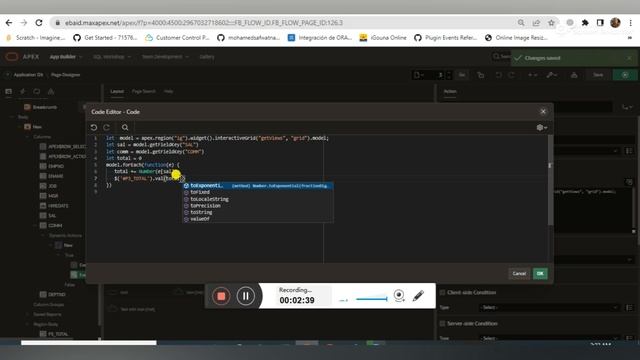Toggle the Server-side Condition checkbox
640x360 pixels.
[442, 324]
